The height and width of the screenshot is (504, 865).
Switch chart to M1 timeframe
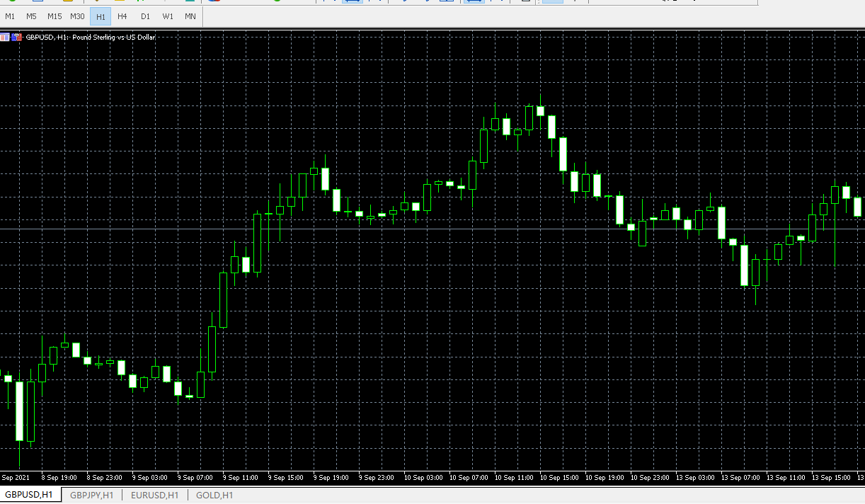(10, 16)
